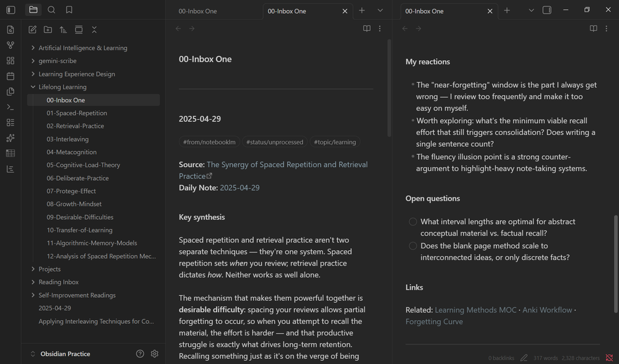This screenshot has width=619, height=364.
Task: Open vault help icon
Action: point(140,353)
